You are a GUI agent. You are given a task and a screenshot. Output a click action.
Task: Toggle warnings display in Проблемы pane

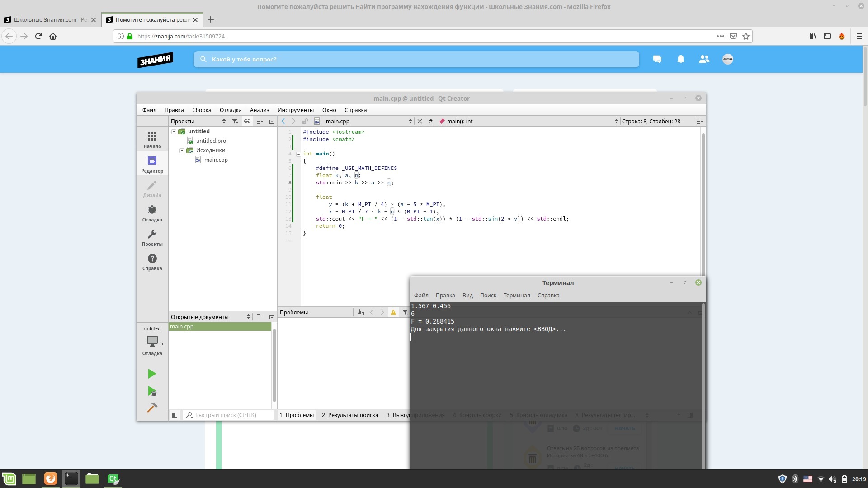coord(393,312)
